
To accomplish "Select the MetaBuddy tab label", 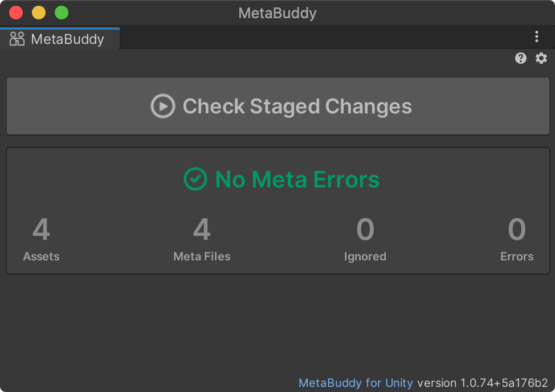I will tap(67, 39).
